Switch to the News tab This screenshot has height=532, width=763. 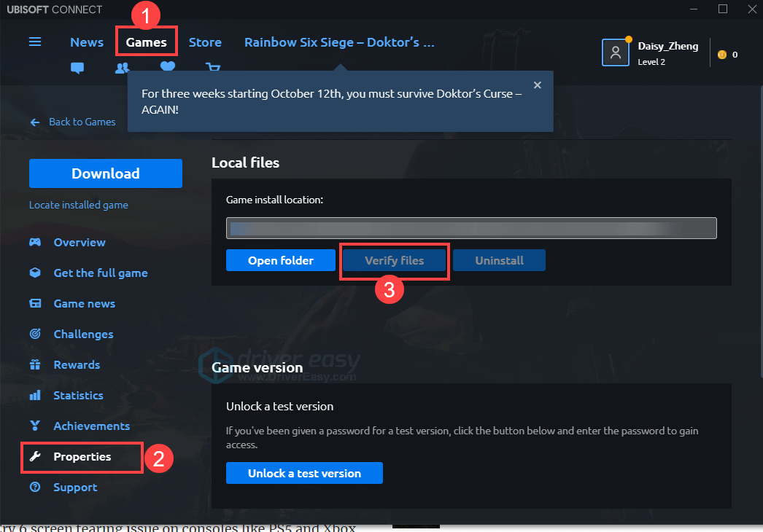pos(87,42)
